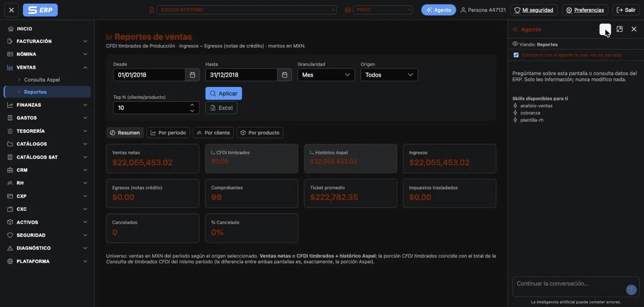Collapse the VENTAS menu section
644x307 pixels.
47,67
